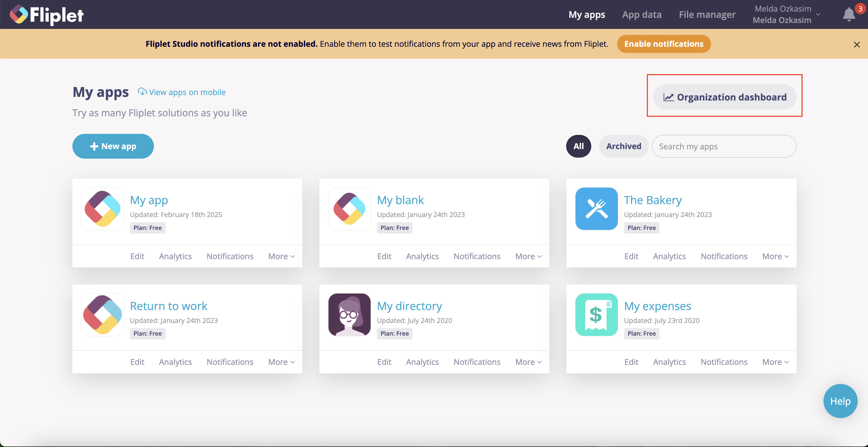Open Notifications for My expenses

724,362
